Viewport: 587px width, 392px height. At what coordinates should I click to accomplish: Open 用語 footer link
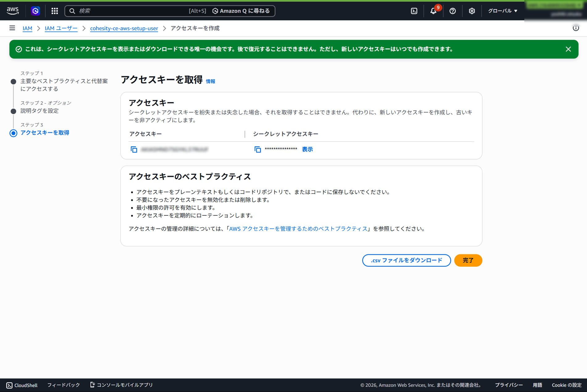[x=537, y=385]
